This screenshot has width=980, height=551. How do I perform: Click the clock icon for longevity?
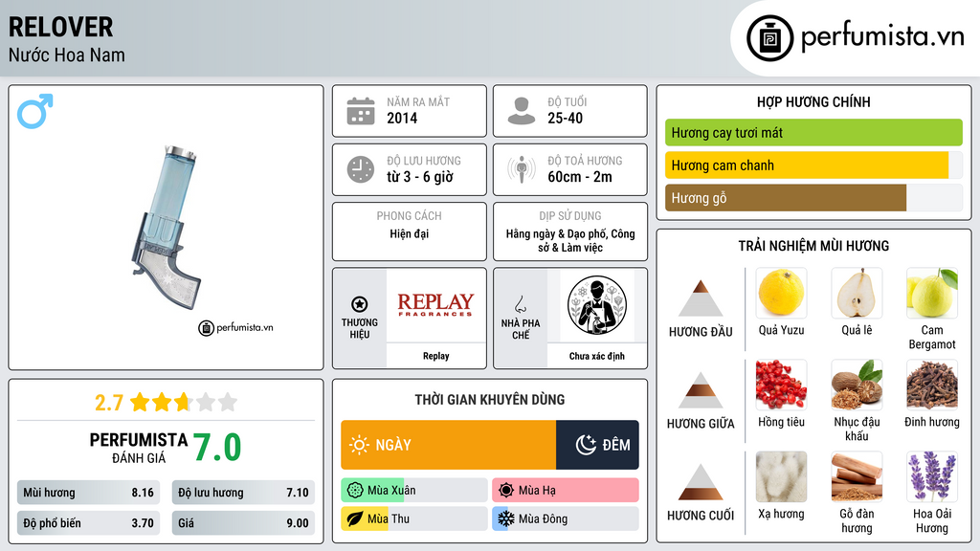[x=361, y=169]
